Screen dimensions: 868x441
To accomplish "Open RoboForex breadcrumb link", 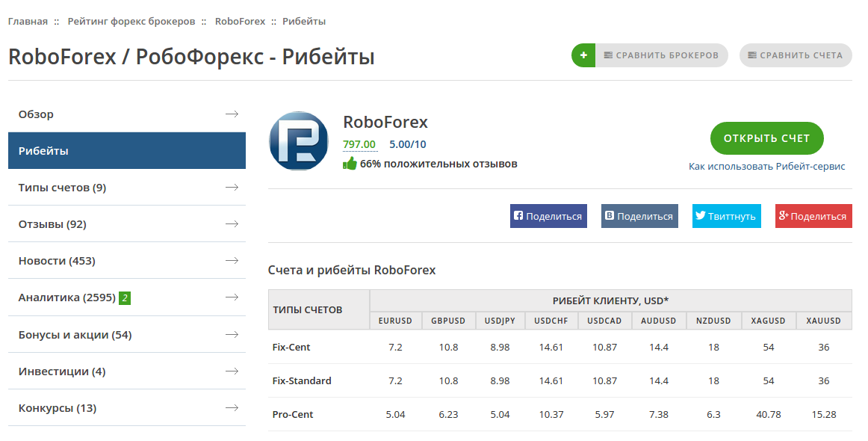I will pos(241,22).
